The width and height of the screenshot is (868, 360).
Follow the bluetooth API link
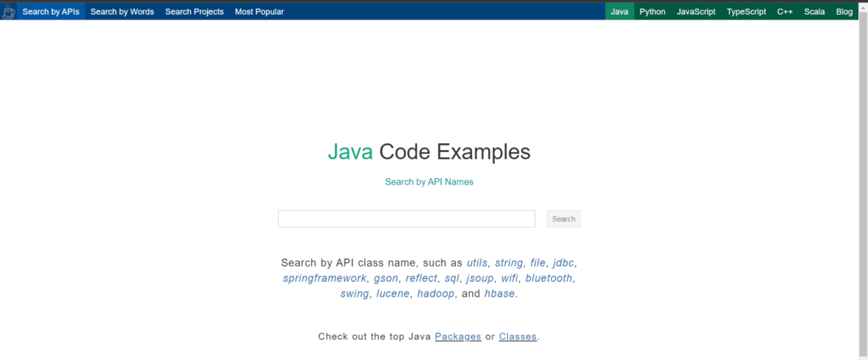pos(549,279)
